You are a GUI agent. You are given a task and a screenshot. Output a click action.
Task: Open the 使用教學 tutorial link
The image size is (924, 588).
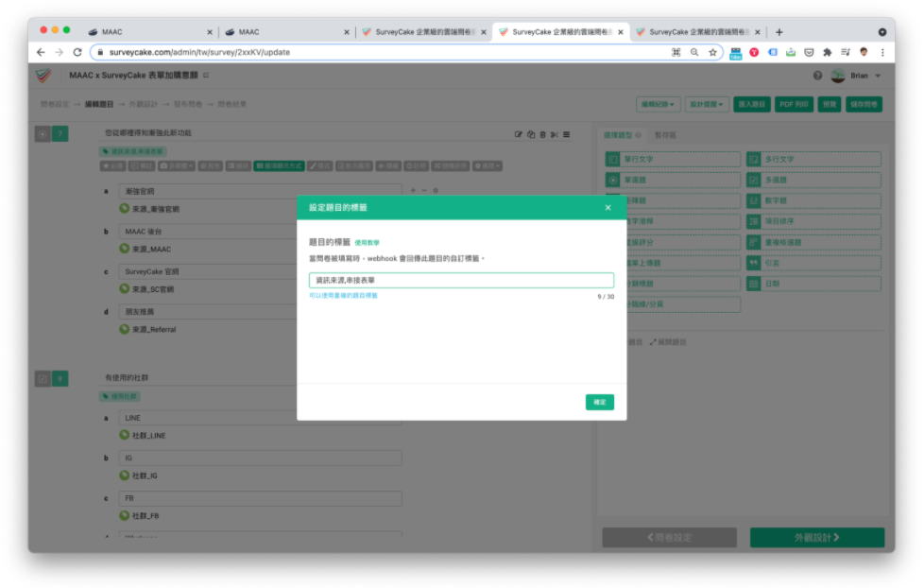(367, 242)
